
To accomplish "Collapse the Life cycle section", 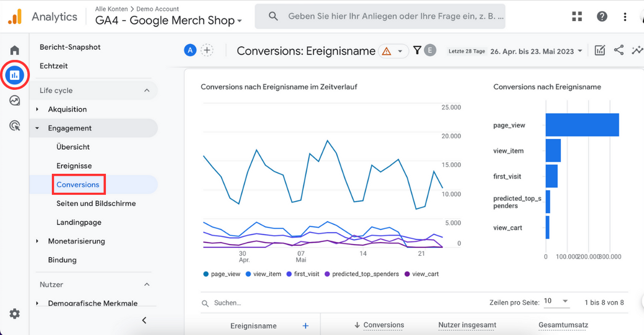I will point(147,90).
